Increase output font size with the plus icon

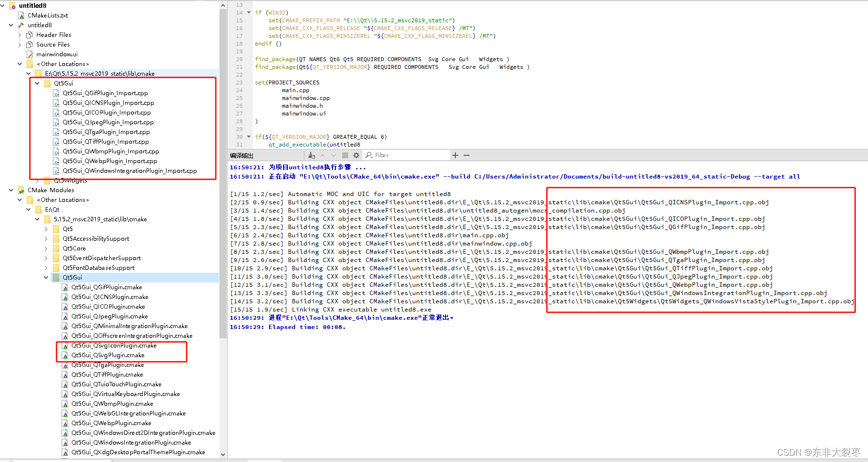[x=455, y=155]
